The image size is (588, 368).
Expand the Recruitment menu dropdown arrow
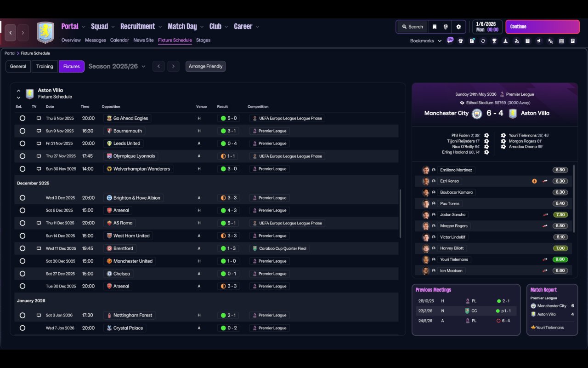pyautogui.click(x=160, y=27)
